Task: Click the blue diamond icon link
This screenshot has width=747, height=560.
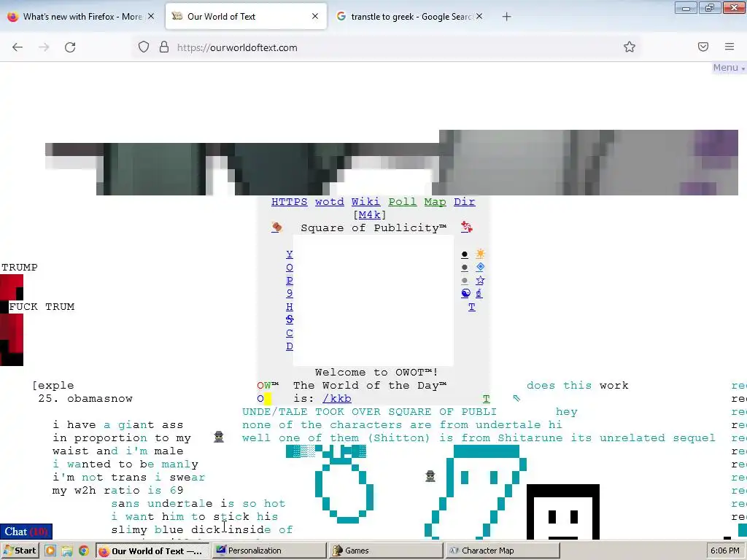Action: point(480,267)
